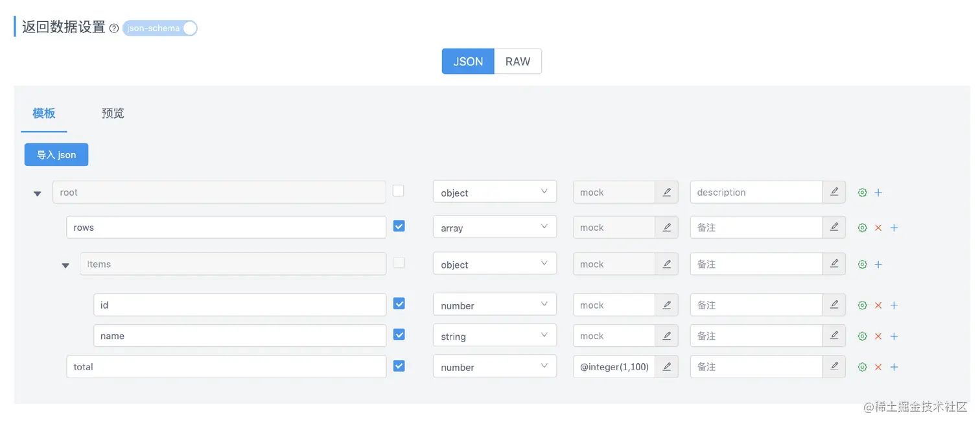Click the 导入 json button
The width and height of the screenshot is (980, 426).
[x=56, y=155]
